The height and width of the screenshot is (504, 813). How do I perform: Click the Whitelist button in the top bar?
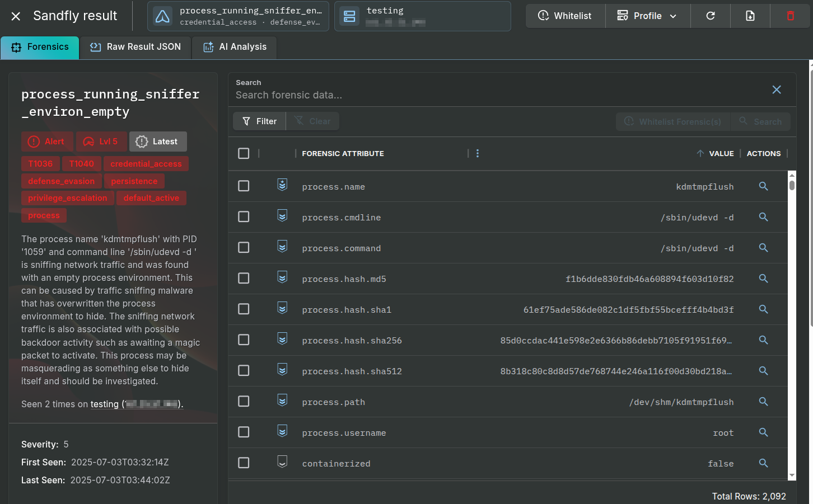pos(566,16)
